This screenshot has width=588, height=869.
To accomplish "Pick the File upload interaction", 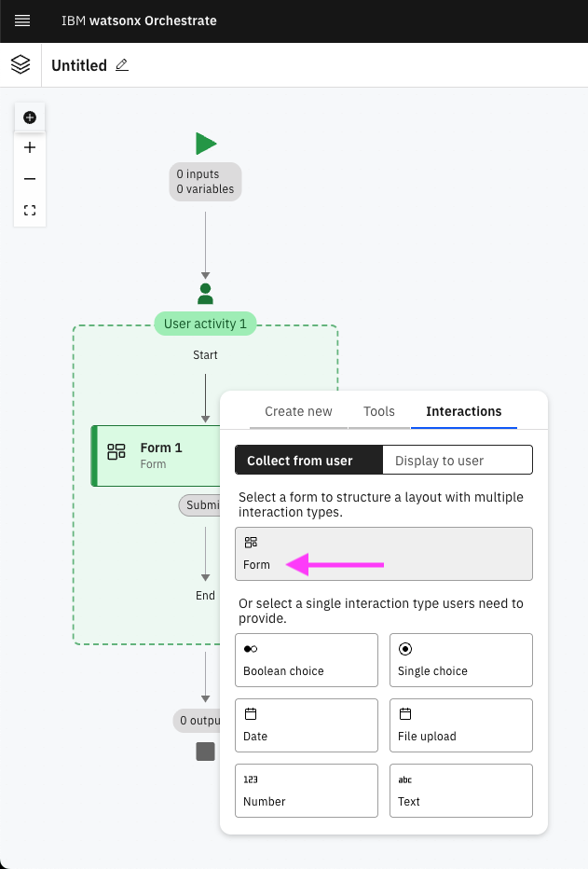I will point(461,725).
